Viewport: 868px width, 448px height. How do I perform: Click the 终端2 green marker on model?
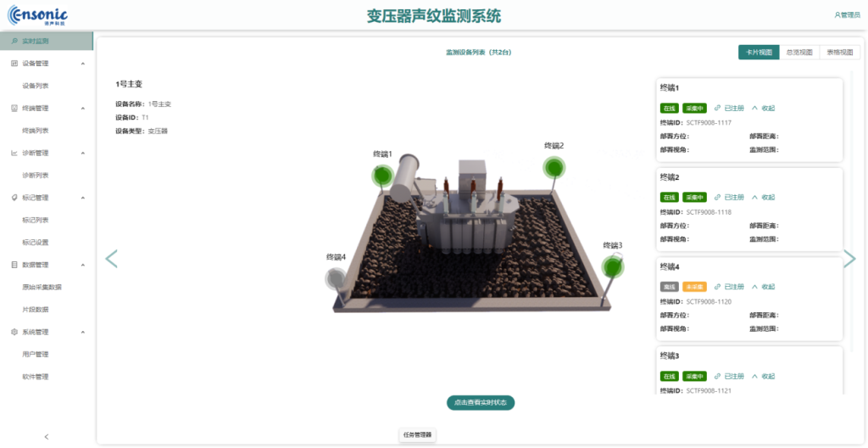click(553, 167)
